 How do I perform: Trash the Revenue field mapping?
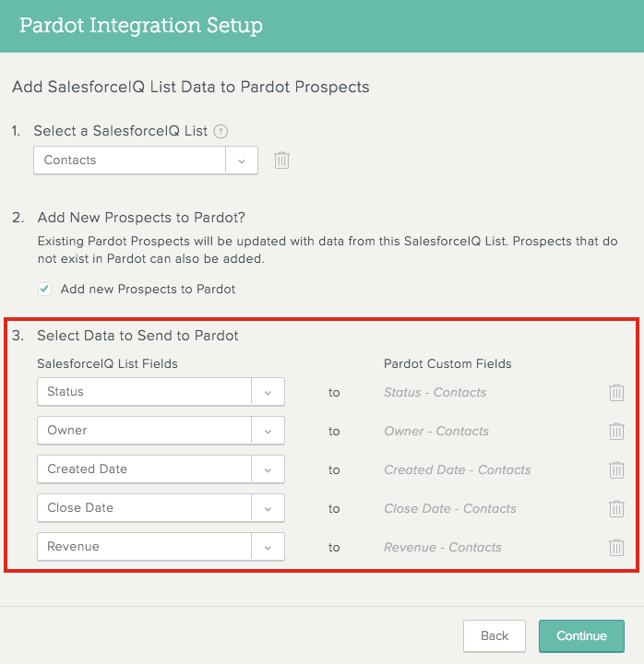[x=616, y=548]
